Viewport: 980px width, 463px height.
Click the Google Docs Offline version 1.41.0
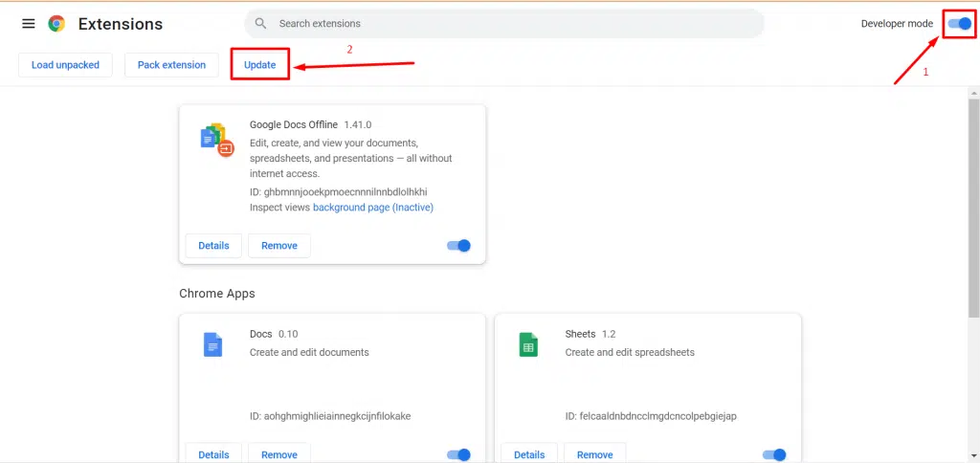(358, 125)
